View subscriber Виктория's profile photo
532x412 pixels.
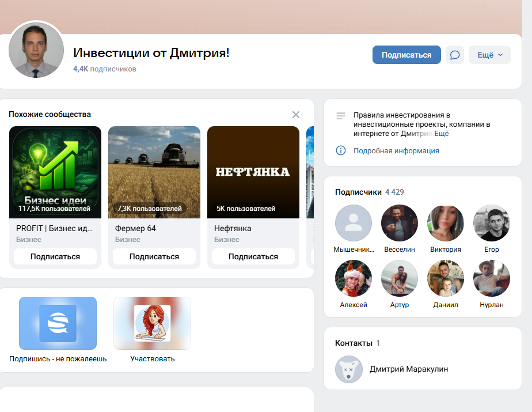point(446,222)
